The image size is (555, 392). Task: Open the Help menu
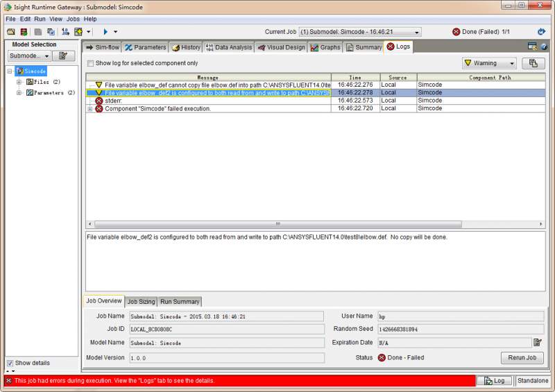(x=90, y=19)
